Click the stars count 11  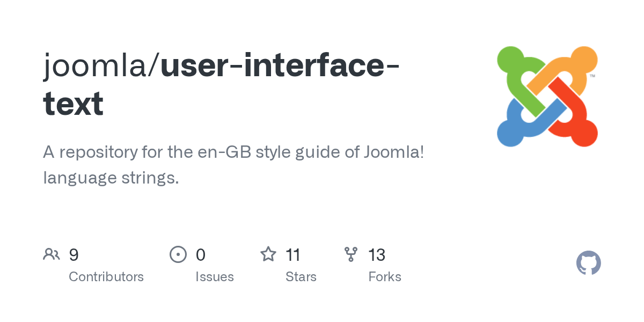point(293,254)
